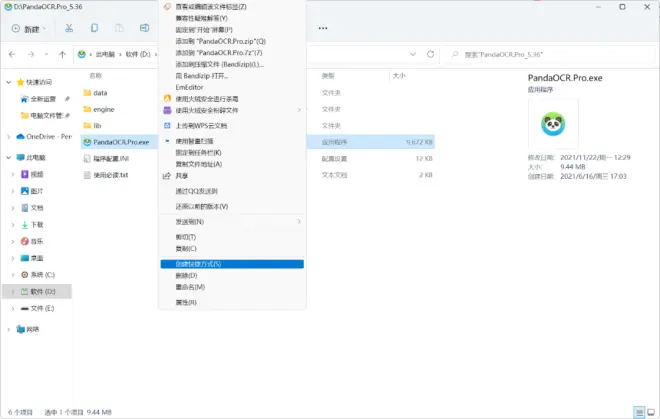This screenshot has height=419, width=660.
Task: Open the three-dot more options menu
Action: (x=323, y=28)
